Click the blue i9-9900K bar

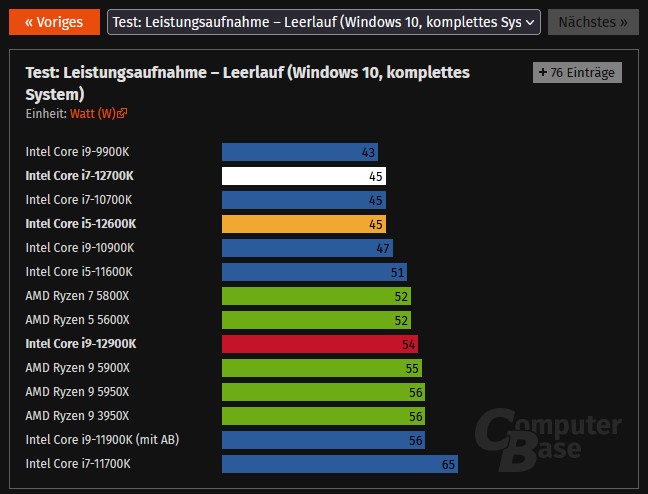[x=300, y=152]
